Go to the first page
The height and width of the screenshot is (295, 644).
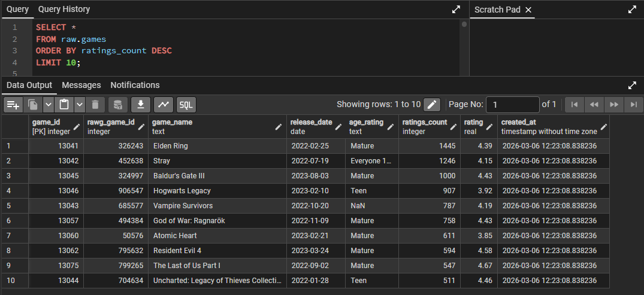(x=575, y=105)
